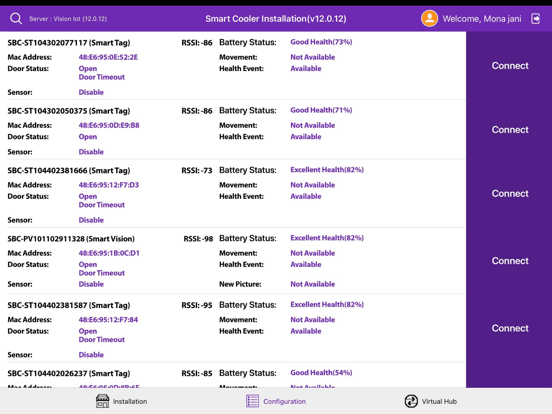Tap the orange user avatar icon

[429, 18]
